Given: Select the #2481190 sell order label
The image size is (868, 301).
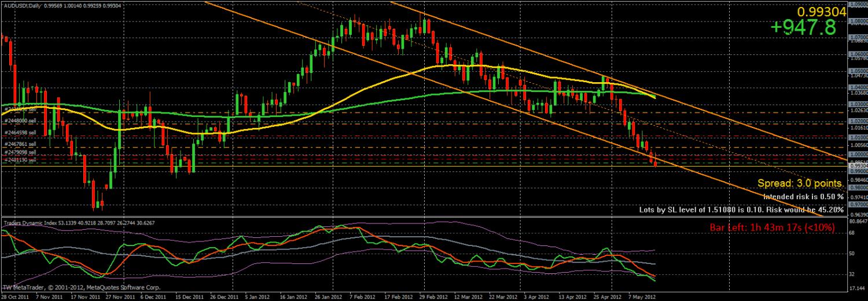Looking at the screenshot, I should tap(20, 159).
